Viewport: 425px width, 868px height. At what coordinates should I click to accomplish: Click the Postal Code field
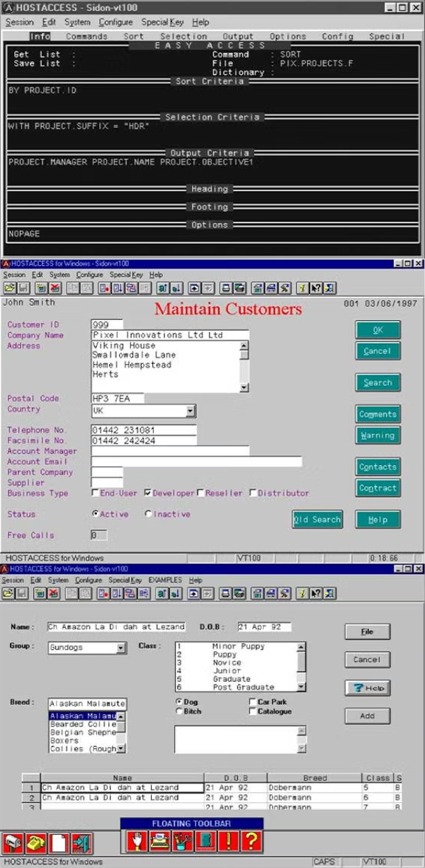pos(118,398)
